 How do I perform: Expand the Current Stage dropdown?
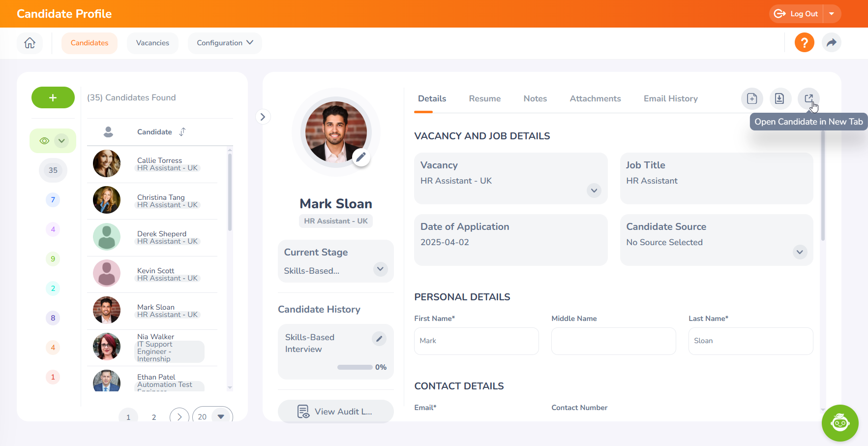coord(380,269)
